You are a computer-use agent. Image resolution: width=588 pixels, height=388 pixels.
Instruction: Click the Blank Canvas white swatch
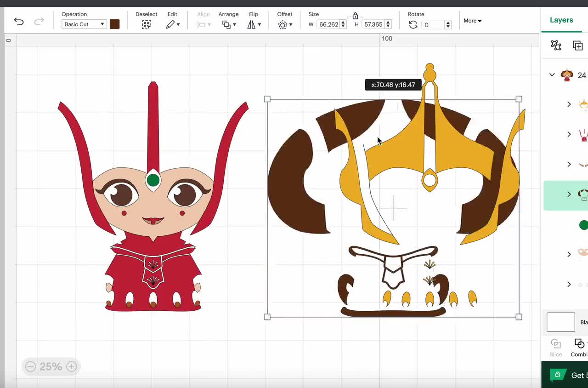coord(561,322)
